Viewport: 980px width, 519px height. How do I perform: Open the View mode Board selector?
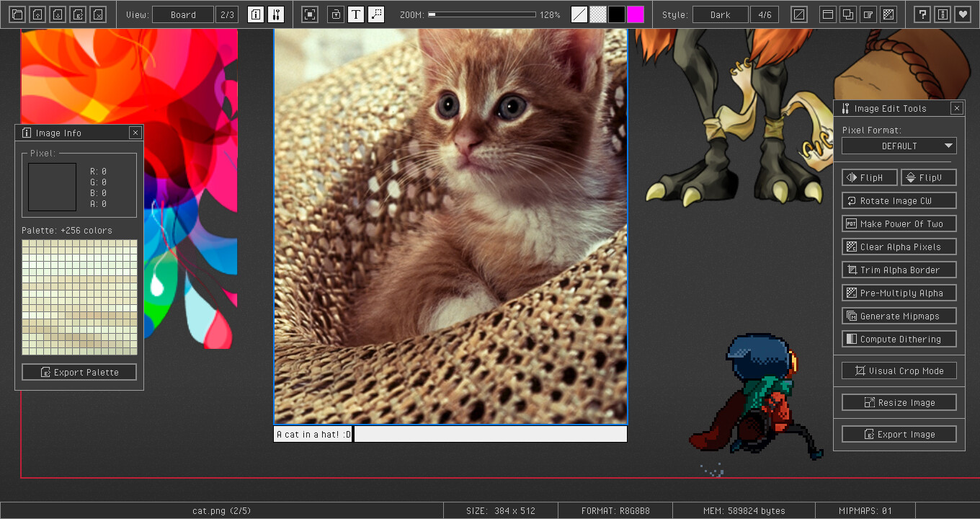[x=183, y=14]
